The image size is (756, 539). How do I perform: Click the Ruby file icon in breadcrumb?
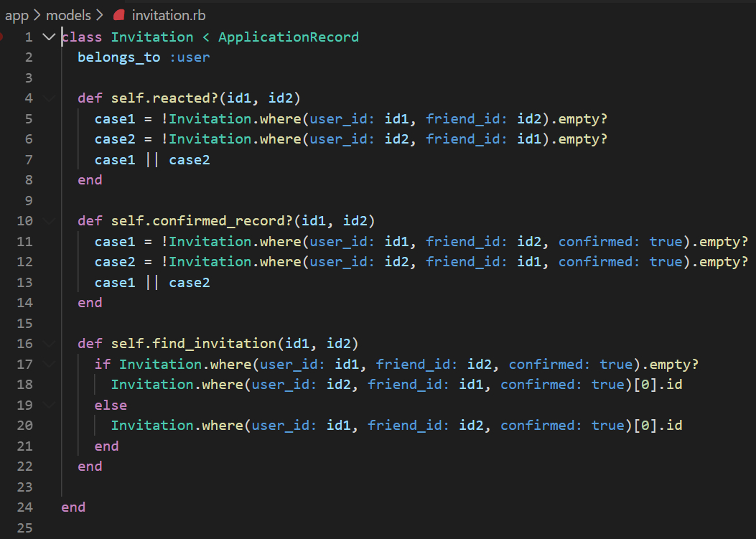click(x=118, y=15)
